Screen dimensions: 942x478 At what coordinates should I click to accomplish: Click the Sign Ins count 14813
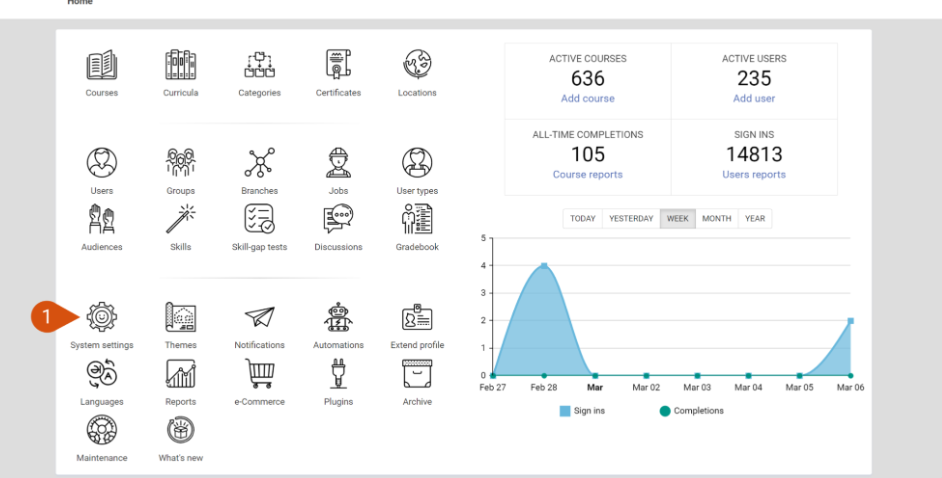point(754,154)
